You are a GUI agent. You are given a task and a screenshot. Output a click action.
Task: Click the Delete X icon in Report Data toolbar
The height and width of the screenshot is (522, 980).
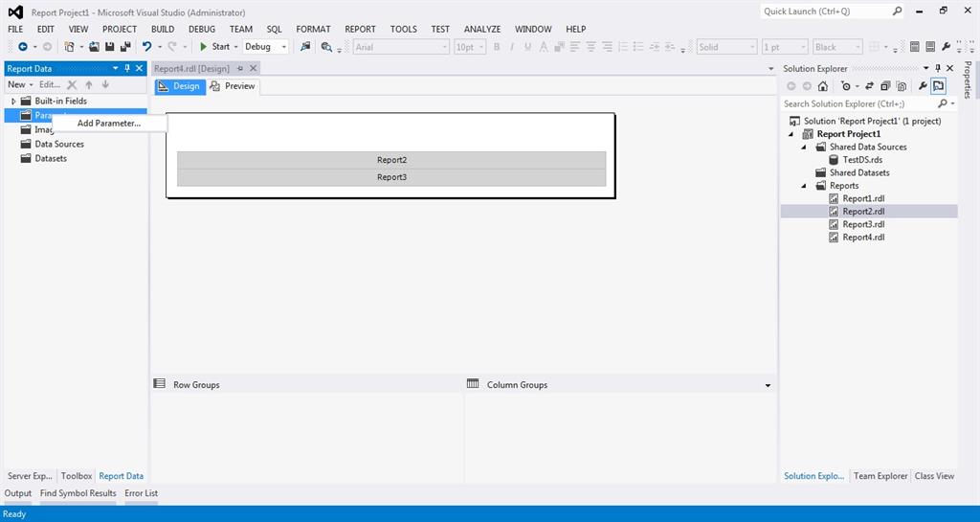[72, 84]
